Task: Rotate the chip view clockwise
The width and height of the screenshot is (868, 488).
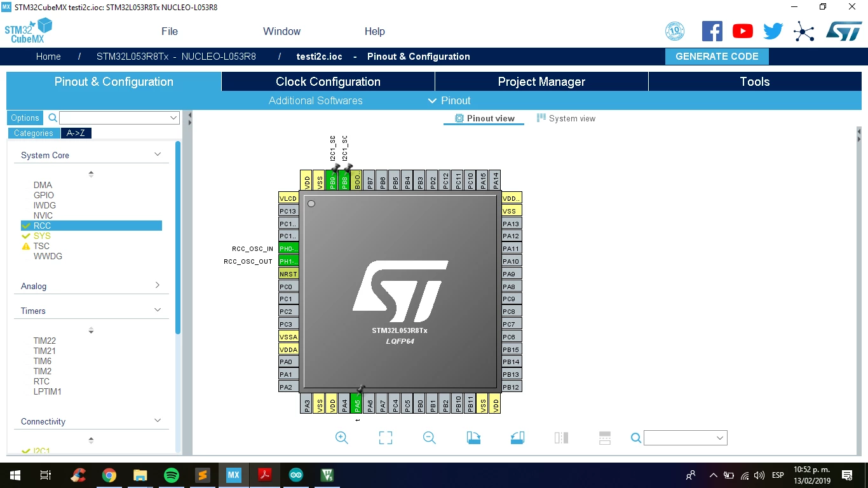Action: tap(473, 437)
